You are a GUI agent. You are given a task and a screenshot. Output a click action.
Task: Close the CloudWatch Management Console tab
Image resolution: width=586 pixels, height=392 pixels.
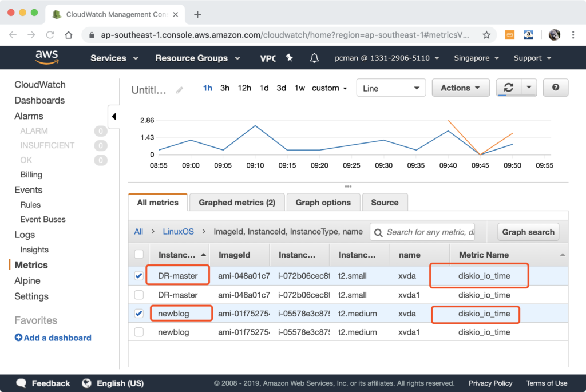176,14
